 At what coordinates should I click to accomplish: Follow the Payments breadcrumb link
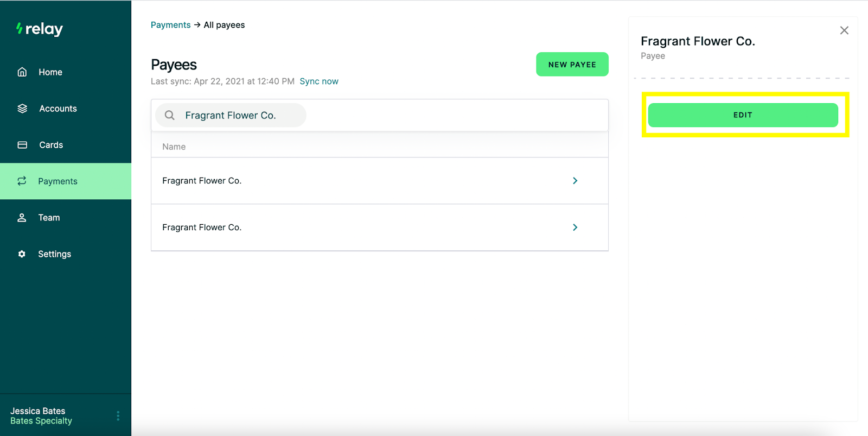tap(170, 25)
